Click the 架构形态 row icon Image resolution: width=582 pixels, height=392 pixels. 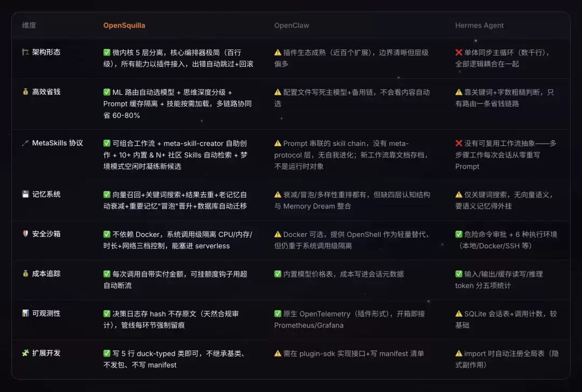pyautogui.click(x=25, y=52)
